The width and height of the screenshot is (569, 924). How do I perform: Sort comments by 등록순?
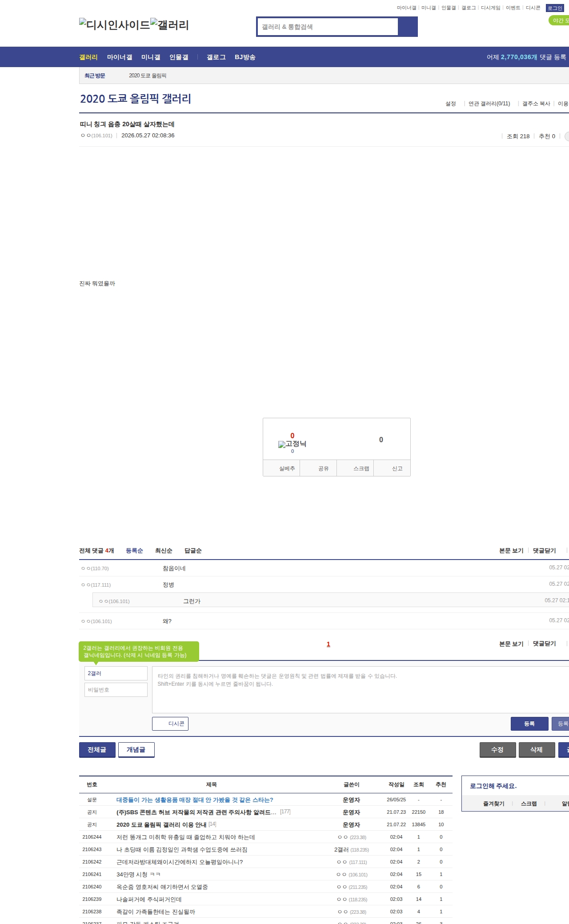click(134, 551)
